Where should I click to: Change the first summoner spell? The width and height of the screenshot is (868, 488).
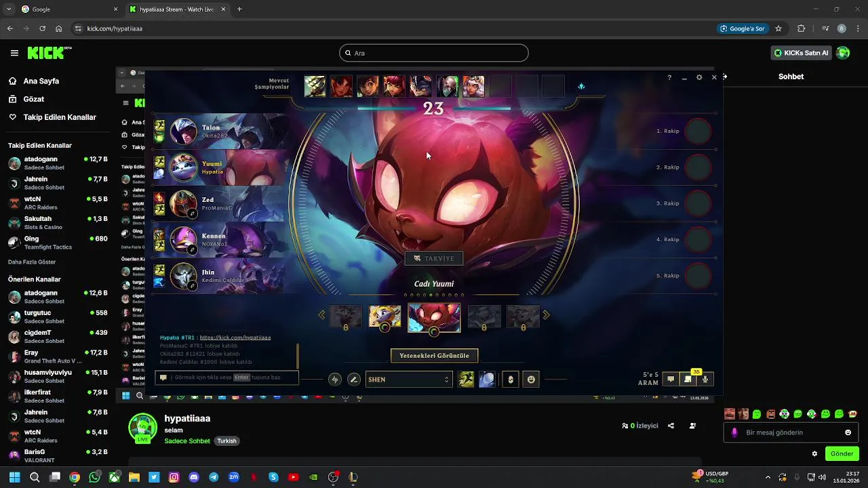(466, 380)
